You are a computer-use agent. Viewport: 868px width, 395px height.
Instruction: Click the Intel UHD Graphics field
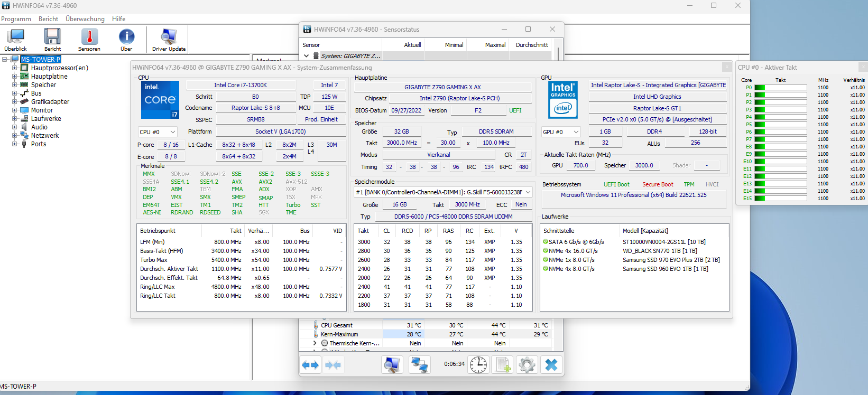tap(657, 97)
